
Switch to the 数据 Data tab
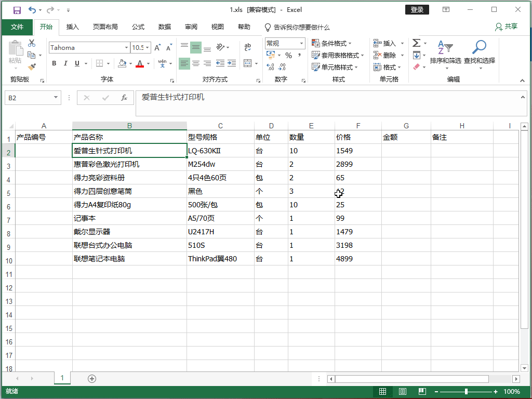pos(165,27)
